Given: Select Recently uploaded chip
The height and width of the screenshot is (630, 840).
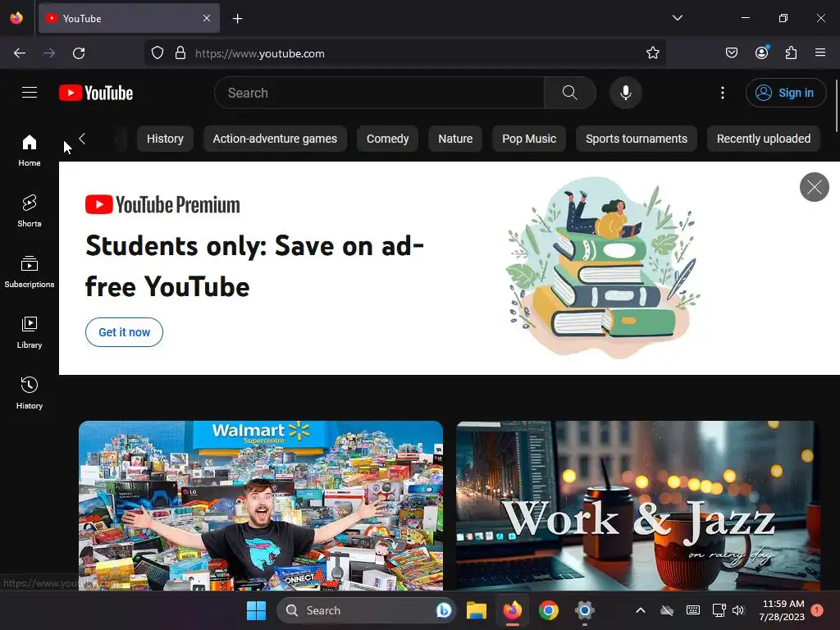Looking at the screenshot, I should click(764, 139).
